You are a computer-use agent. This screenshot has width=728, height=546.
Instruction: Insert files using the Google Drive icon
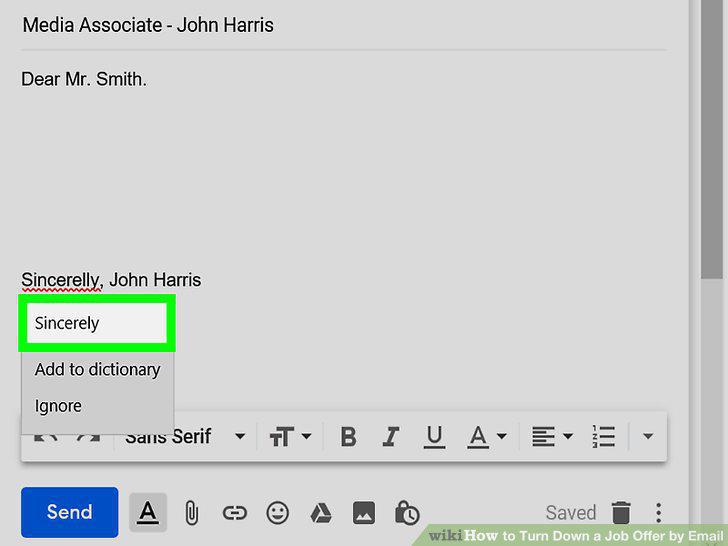tap(321, 513)
